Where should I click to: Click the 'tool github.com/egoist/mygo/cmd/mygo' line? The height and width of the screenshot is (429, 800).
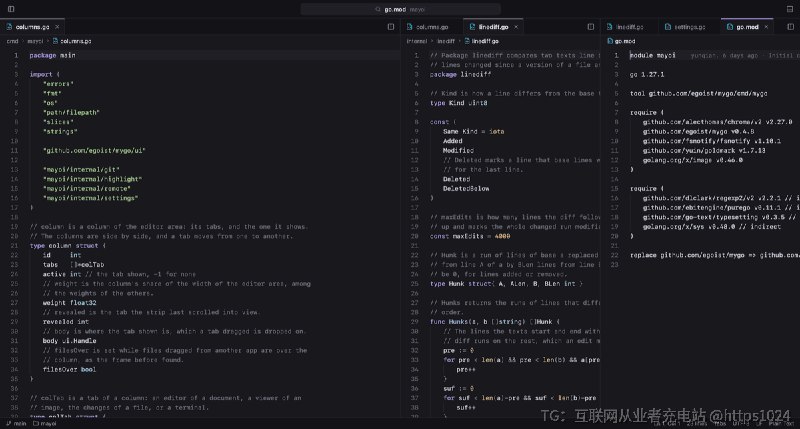[698, 93]
